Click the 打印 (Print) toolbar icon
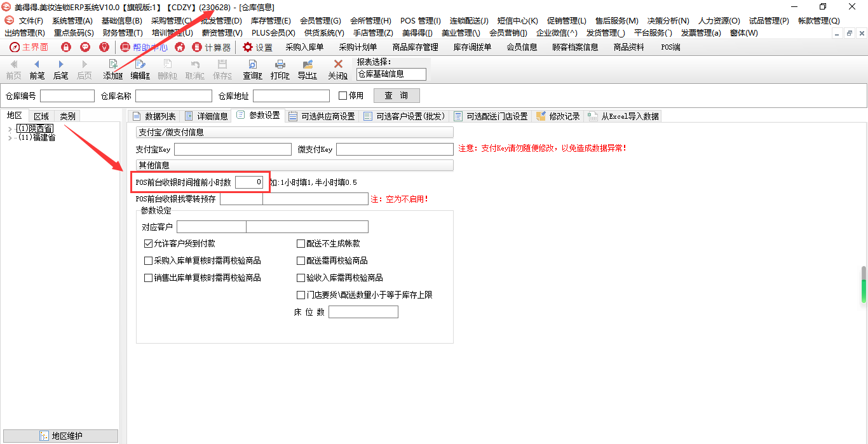 [x=280, y=65]
